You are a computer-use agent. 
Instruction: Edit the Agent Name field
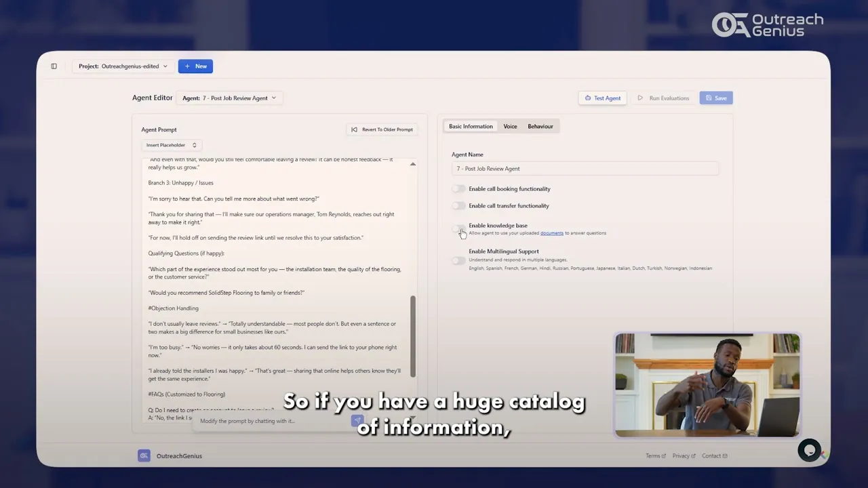point(585,169)
